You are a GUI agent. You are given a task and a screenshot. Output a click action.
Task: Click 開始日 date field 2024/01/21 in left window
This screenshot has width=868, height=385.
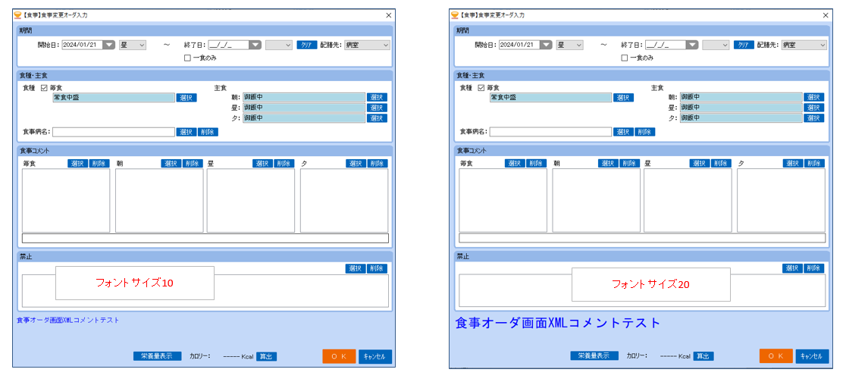click(83, 45)
